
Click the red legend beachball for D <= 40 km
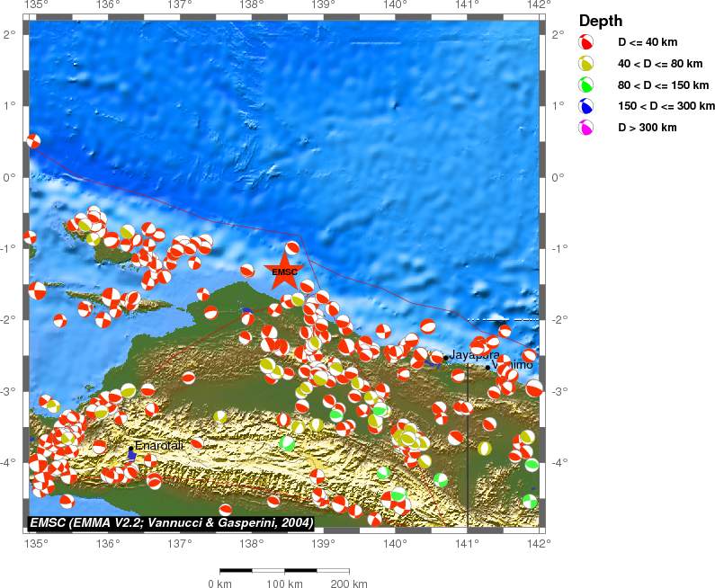(586, 42)
